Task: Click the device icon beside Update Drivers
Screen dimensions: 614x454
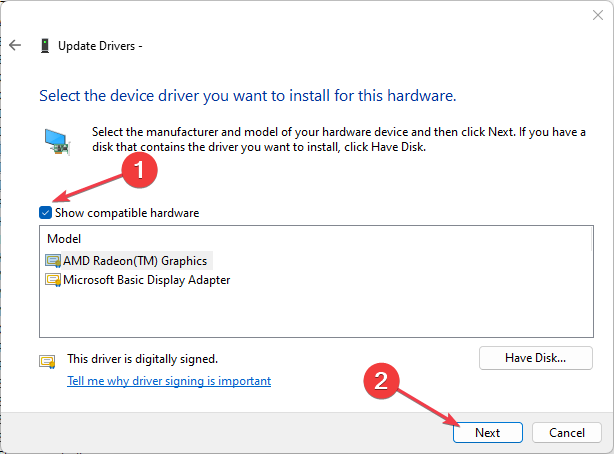Action: tap(45, 45)
